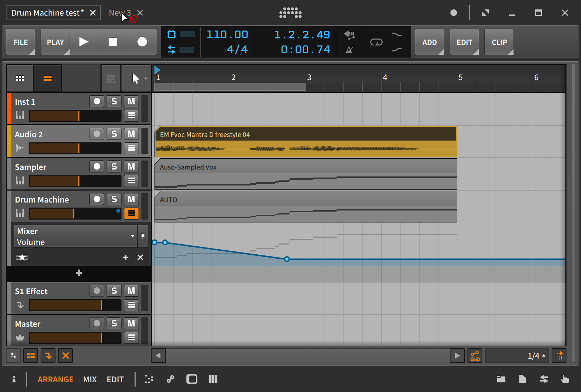Click the ADD button in the toolbar
The width and height of the screenshot is (581, 392).
[429, 42]
